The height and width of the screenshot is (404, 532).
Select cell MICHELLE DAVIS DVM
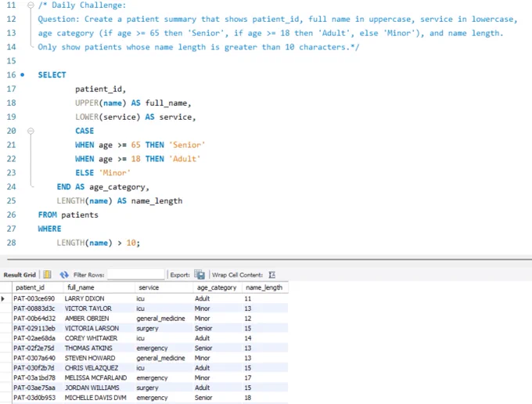pyautogui.click(x=95, y=398)
